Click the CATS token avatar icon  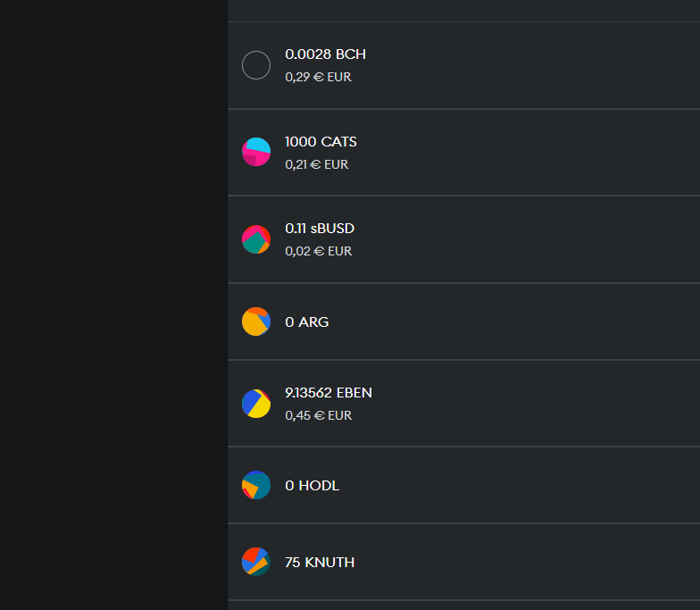[255, 152]
